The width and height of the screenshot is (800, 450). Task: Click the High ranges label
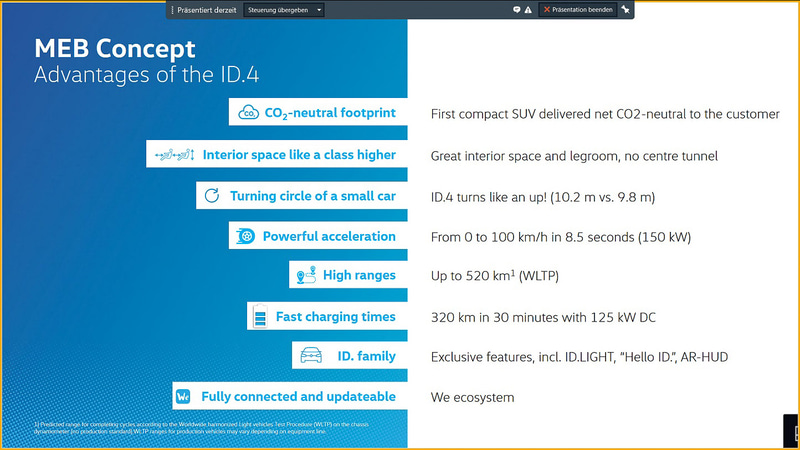(359, 275)
